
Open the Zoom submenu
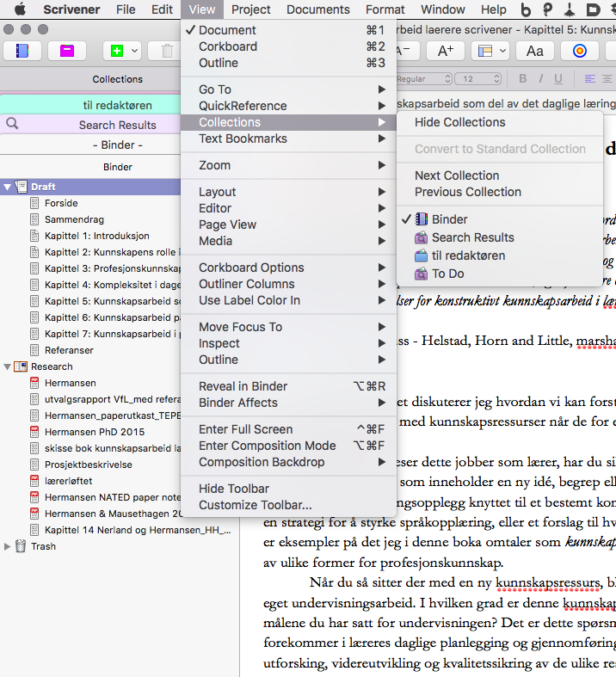point(288,165)
